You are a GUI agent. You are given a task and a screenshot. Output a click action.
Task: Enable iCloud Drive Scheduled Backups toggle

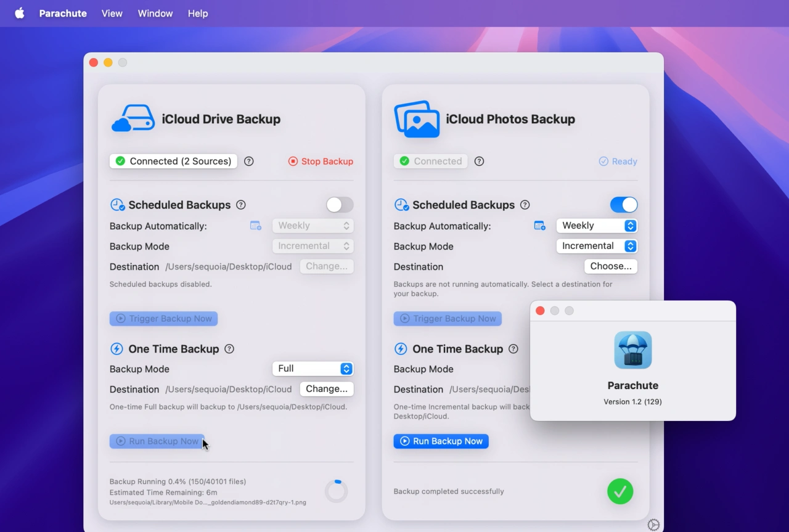click(340, 205)
